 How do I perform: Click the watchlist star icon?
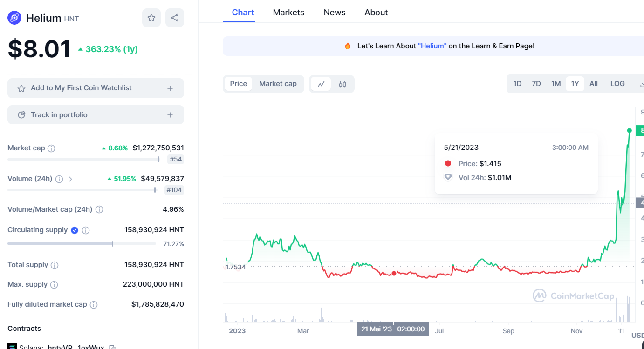21,88
